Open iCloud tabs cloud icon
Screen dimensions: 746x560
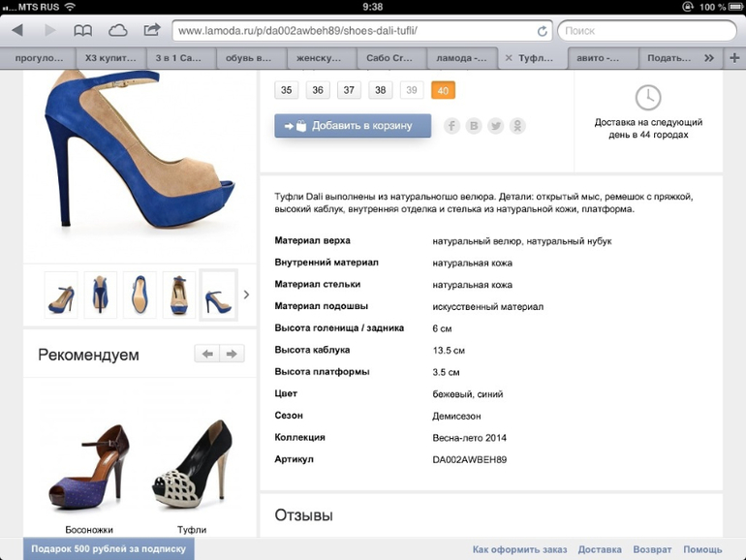117,31
